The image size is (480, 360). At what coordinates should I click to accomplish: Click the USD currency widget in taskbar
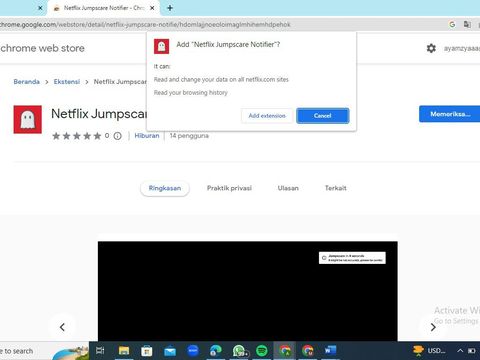click(429, 351)
